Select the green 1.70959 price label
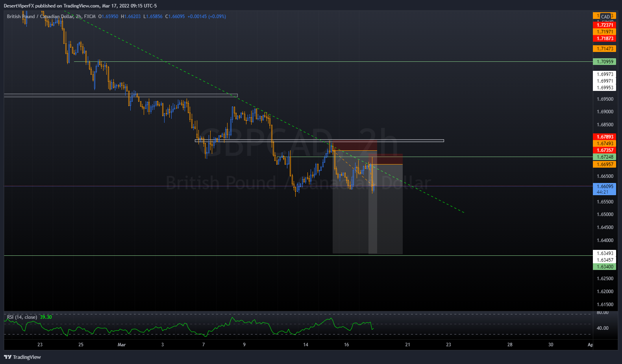622x364 pixels. click(604, 62)
